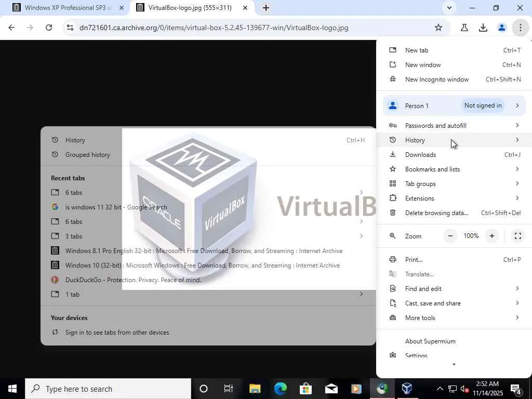The width and height of the screenshot is (532, 399).
Task: Reopen the 1 tab recent window
Action: point(208,295)
